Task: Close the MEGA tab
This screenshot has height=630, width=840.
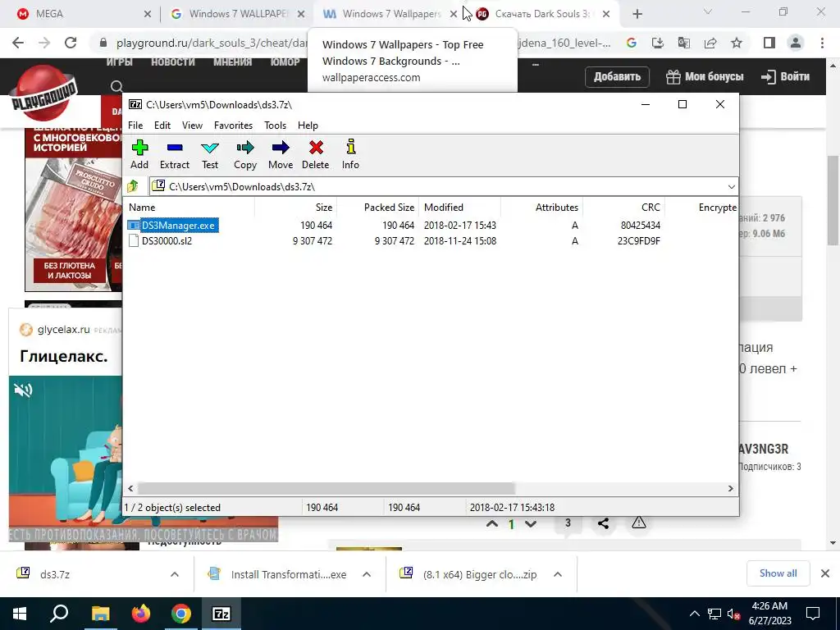Action: [x=148, y=14]
